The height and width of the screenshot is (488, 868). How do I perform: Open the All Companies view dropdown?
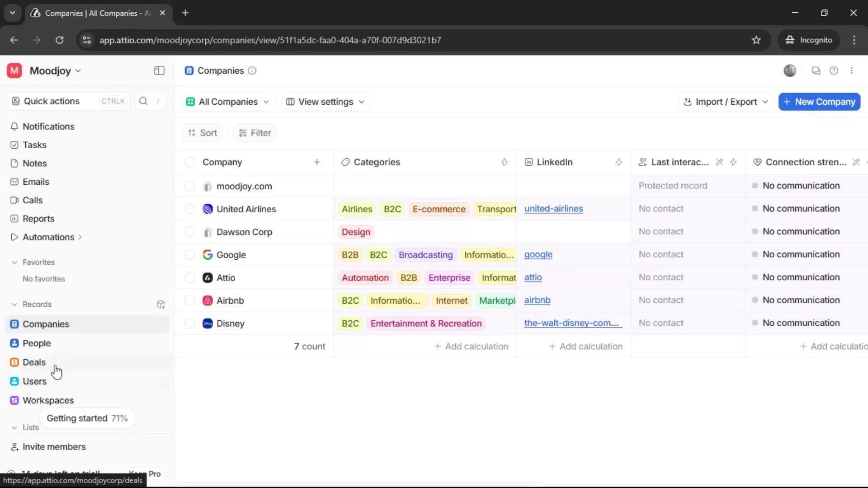227,102
